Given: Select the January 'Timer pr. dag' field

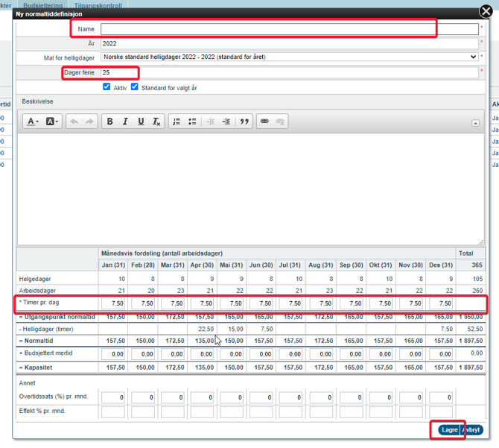Looking at the screenshot, I should (x=114, y=304).
